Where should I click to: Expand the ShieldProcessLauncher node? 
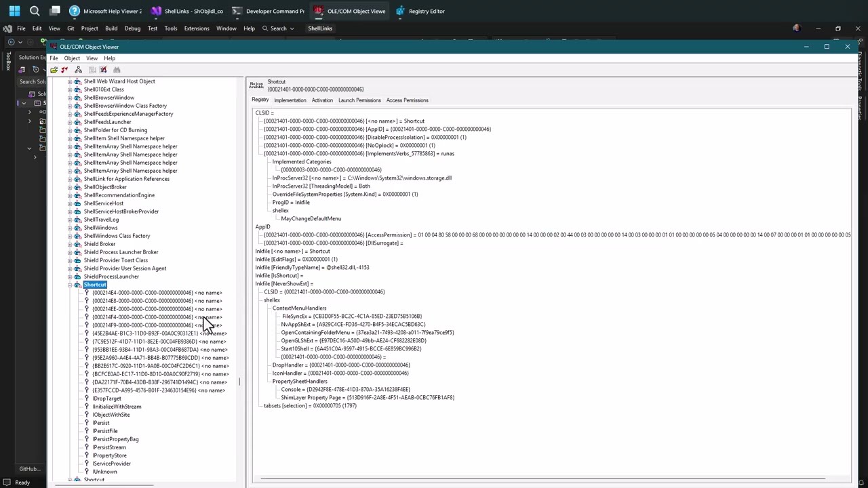70,277
